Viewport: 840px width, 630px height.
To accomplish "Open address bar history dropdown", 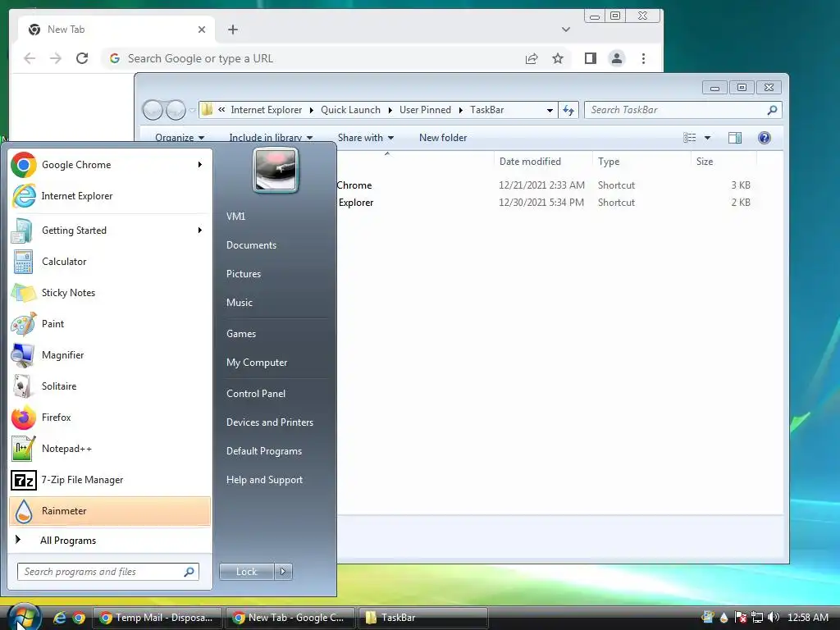I will [x=550, y=110].
